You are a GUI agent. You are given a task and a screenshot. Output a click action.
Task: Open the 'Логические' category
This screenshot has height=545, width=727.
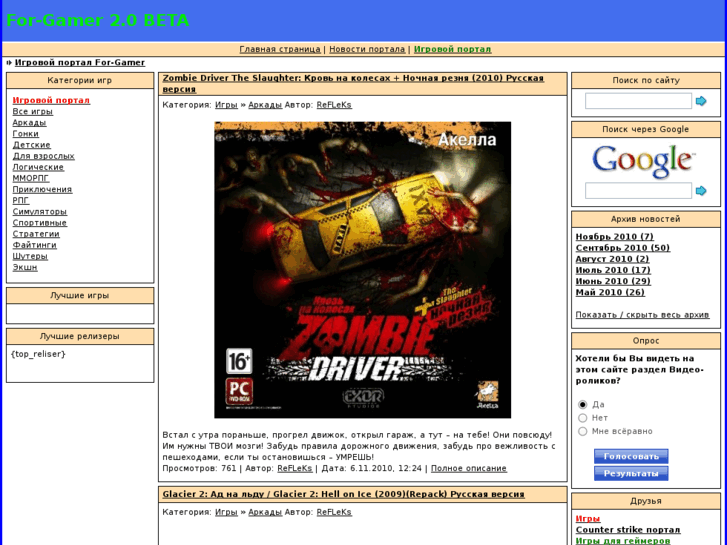coord(38,167)
